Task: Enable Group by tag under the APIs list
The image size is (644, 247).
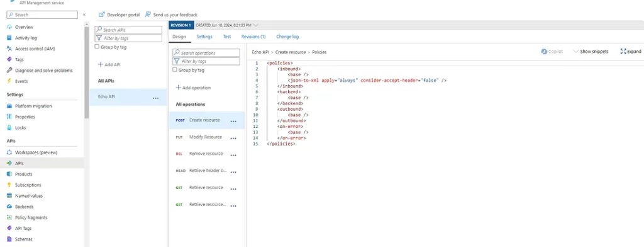Action: pos(97,47)
